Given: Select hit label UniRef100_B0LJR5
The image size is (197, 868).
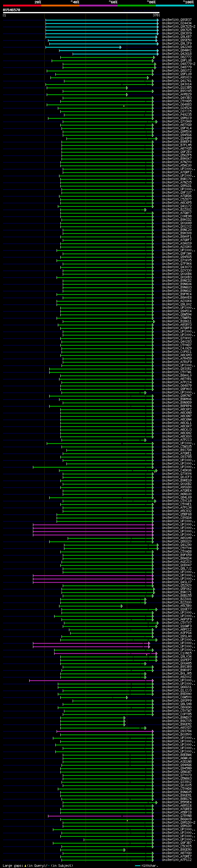Looking at the screenshot, I should click(177, 673).
